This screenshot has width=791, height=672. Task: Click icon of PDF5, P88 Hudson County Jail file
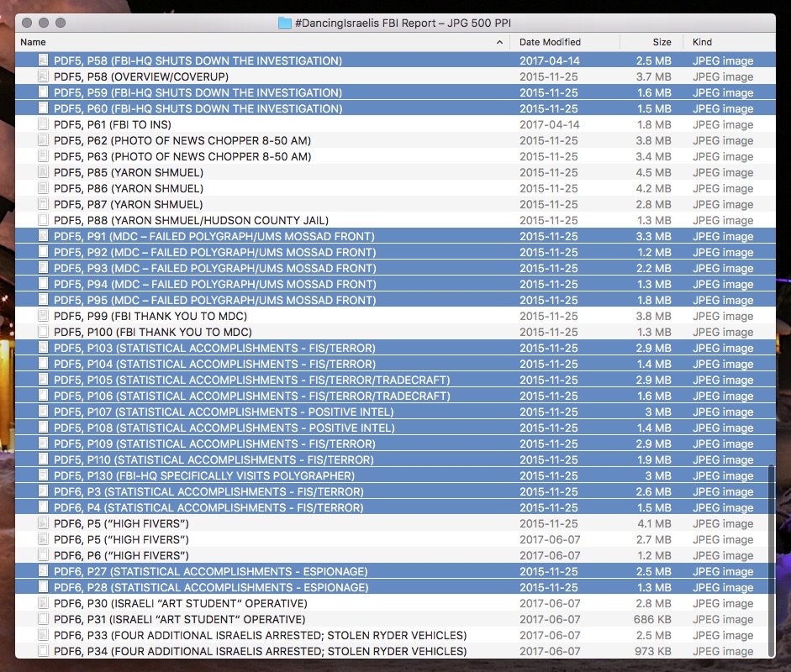tap(44, 220)
